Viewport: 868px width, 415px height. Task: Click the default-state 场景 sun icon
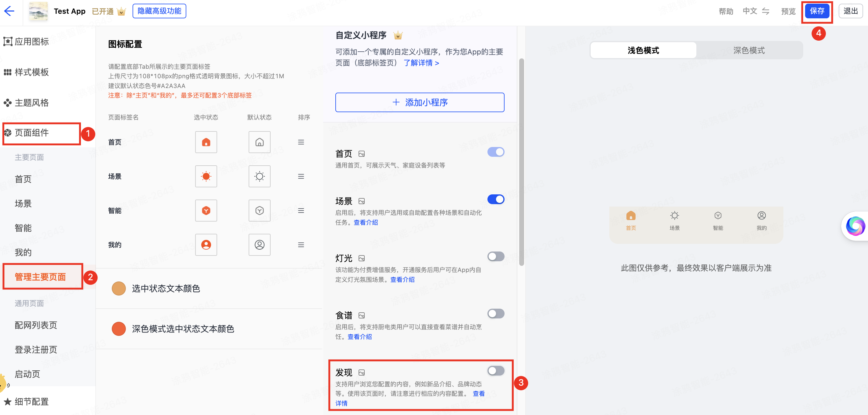(260, 176)
